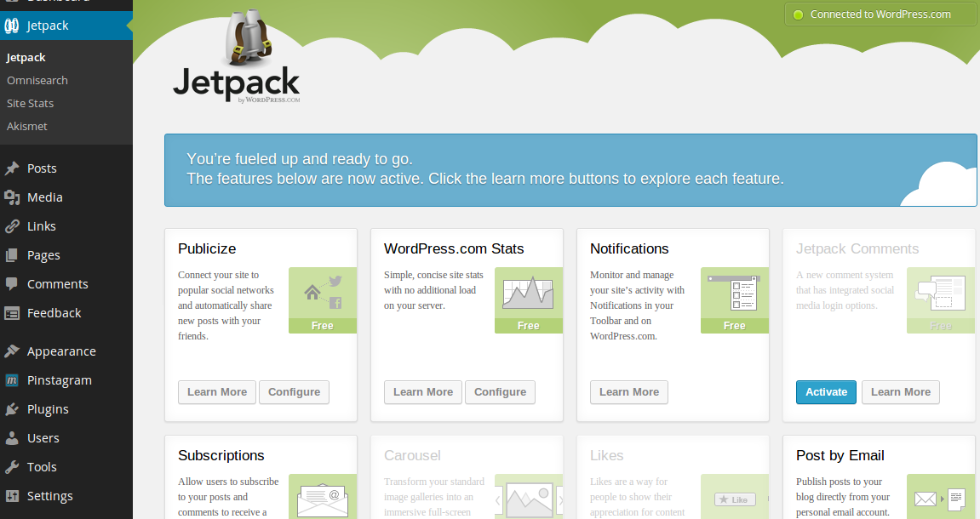Click the Tools wrench icon

pyautogui.click(x=12, y=466)
